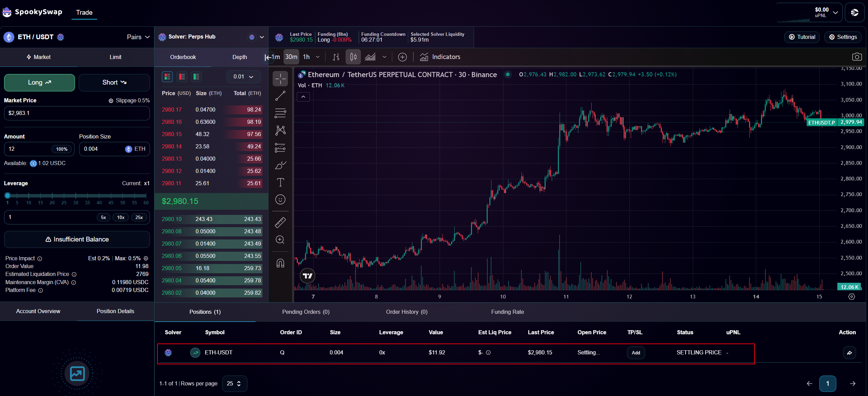Select the magnet mode tool

[280, 263]
